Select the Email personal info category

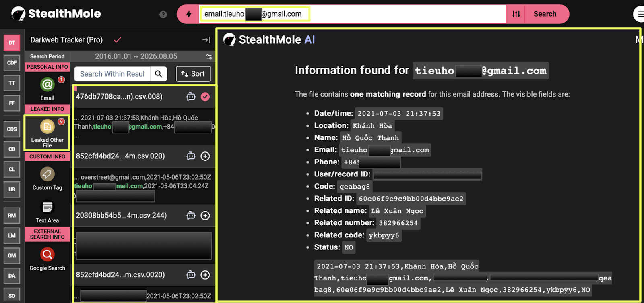(47, 88)
